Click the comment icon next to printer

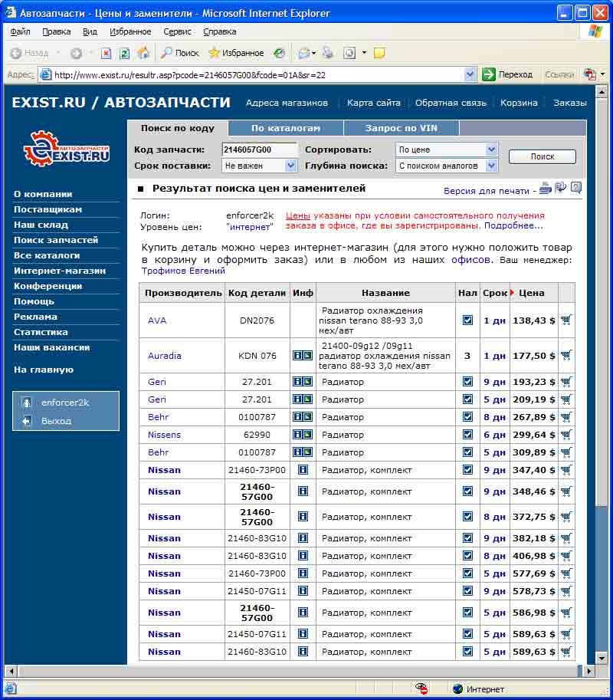click(561, 188)
